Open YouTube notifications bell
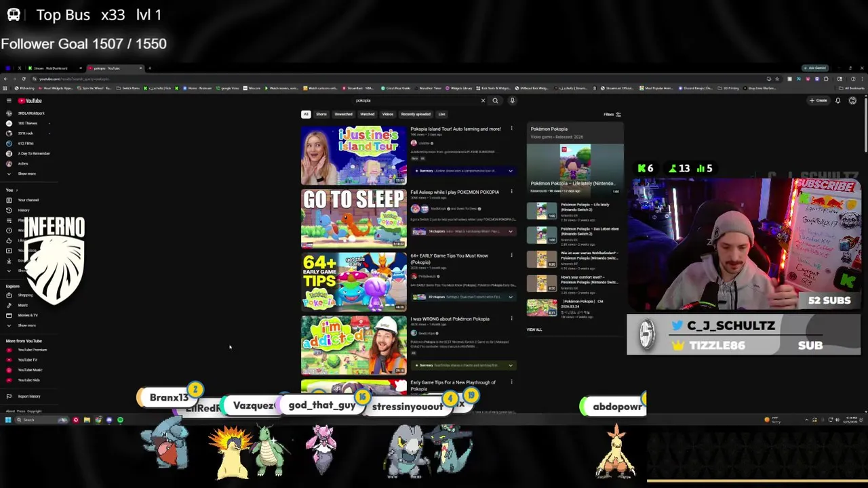The image size is (868, 488). click(837, 101)
